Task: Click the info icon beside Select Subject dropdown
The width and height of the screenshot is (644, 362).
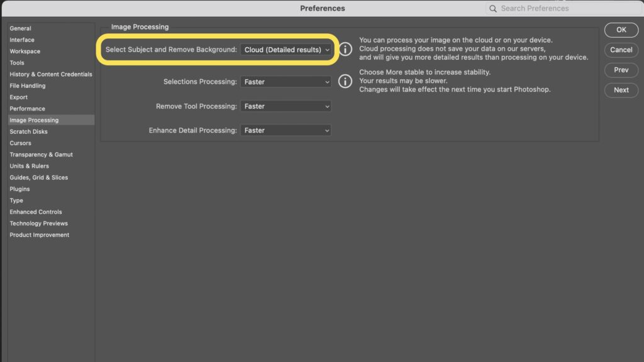Action: tap(345, 49)
